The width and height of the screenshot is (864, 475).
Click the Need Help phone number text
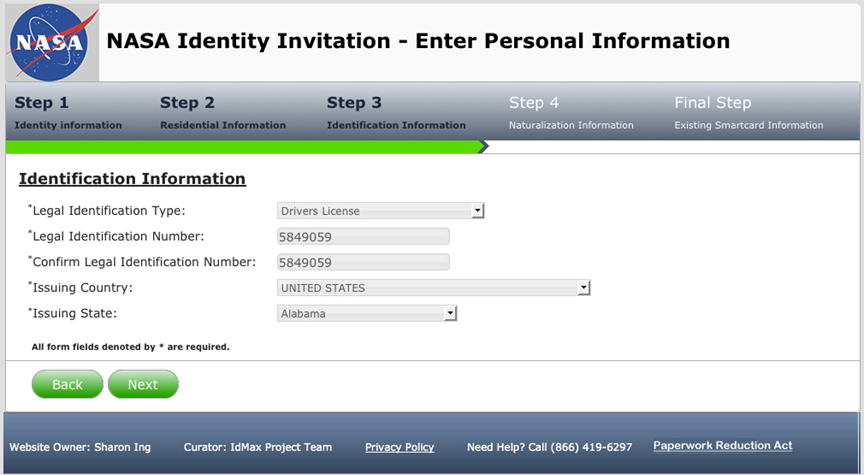click(549, 447)
